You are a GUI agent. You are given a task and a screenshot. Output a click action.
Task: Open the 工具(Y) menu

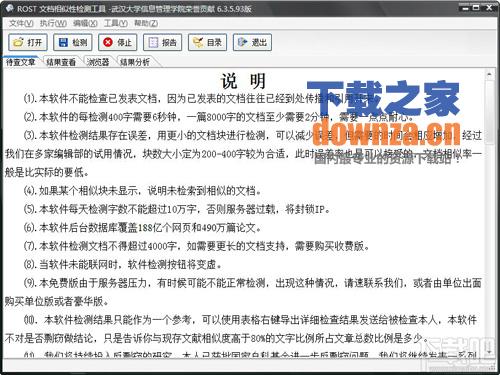click(x=116, y=23)
